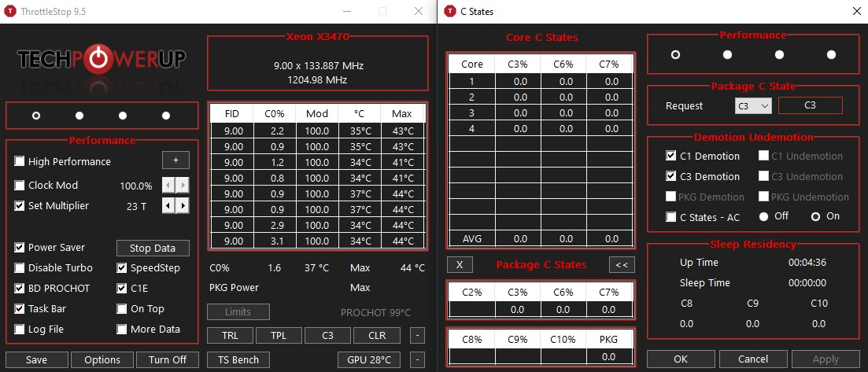Lower Set Multiplier using left arrow
868x372 pixels.
pos(168,206)
